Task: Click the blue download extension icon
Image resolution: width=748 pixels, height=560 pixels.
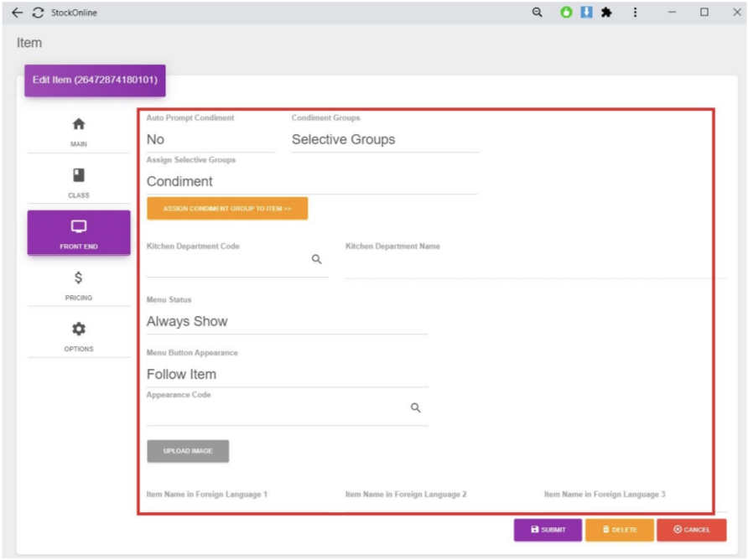Action: (x=586, y=13)
